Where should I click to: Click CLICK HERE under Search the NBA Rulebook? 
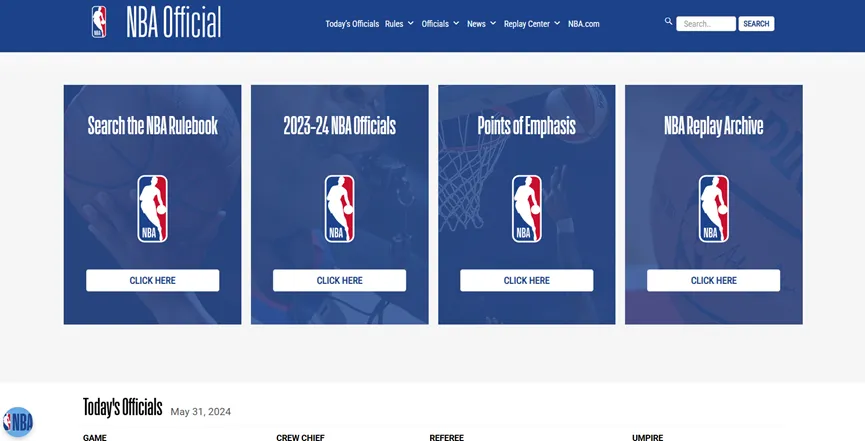point(152,281)
